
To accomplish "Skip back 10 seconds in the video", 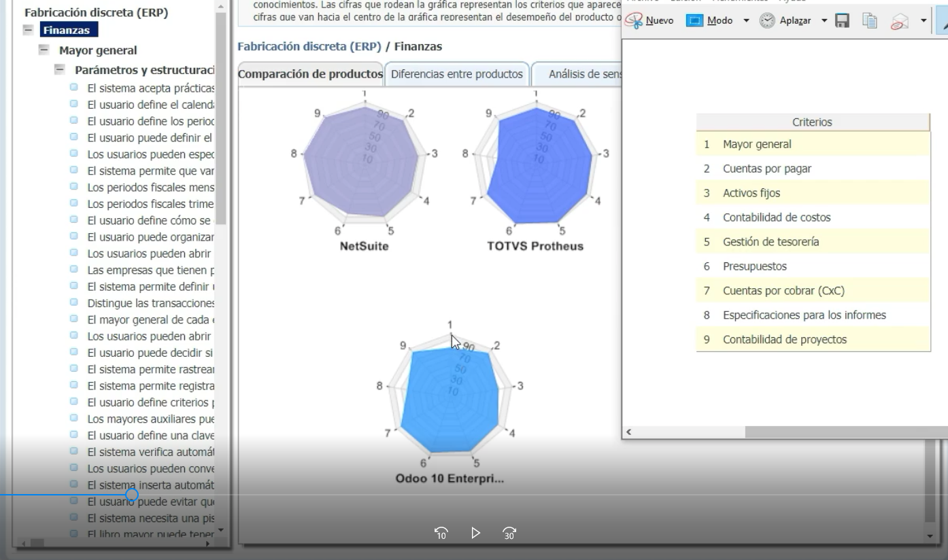I will click(441, 533).
